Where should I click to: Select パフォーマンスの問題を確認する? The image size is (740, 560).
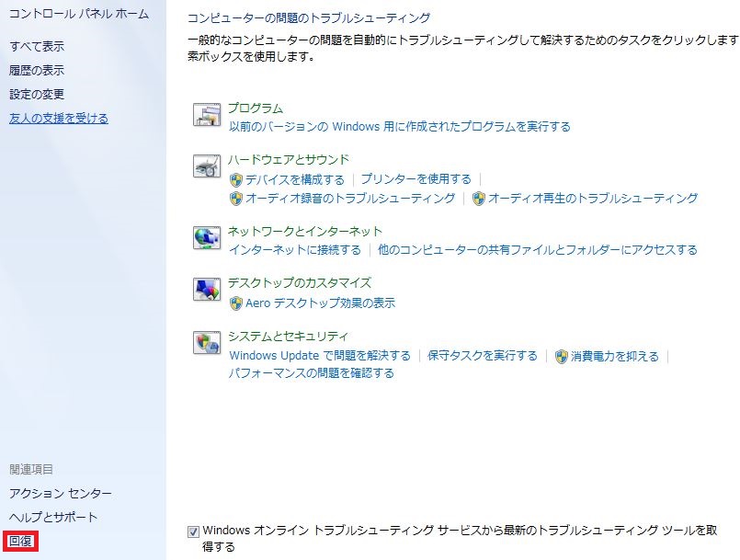[x=312, y=372]
